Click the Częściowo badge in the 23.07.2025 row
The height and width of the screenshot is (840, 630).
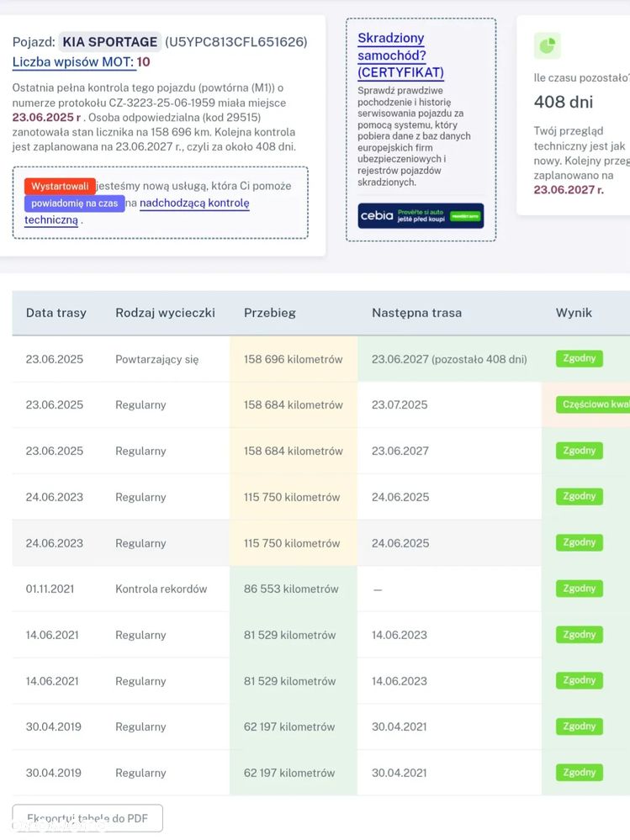[x=593, y=404]
